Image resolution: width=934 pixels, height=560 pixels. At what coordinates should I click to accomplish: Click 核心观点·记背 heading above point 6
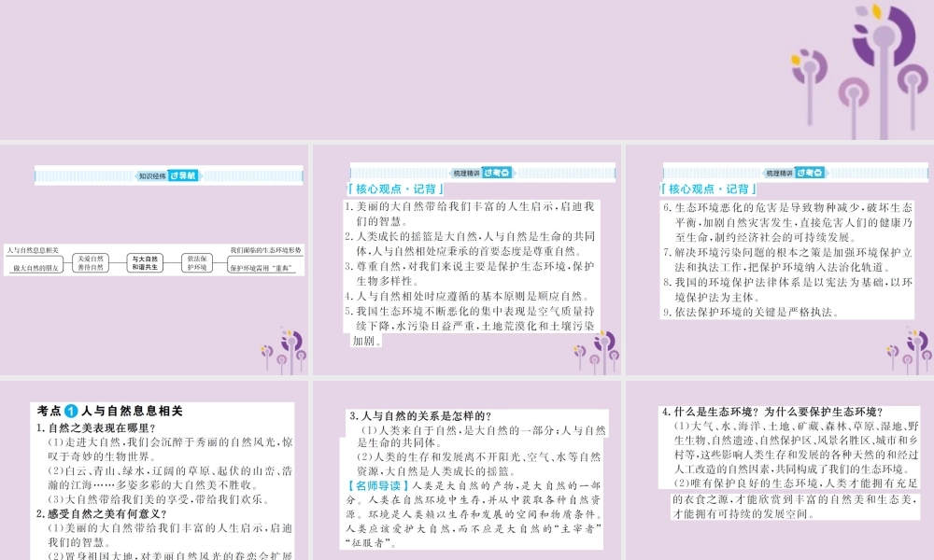(709, 189)
